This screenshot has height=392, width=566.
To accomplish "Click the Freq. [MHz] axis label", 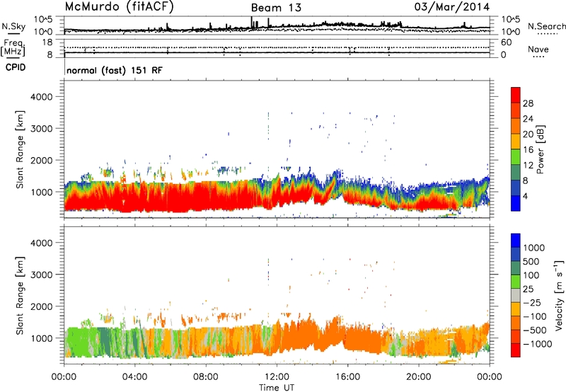I will coord(13,48).
